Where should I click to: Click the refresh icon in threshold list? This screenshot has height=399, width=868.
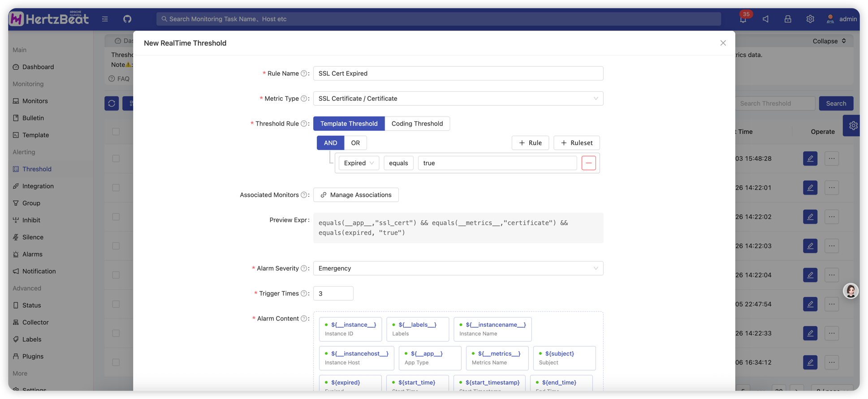112,104
